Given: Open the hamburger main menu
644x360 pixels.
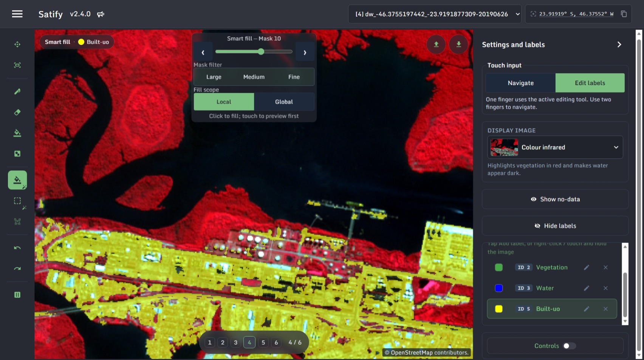Looking at the screenshot, I should [17, 14].
